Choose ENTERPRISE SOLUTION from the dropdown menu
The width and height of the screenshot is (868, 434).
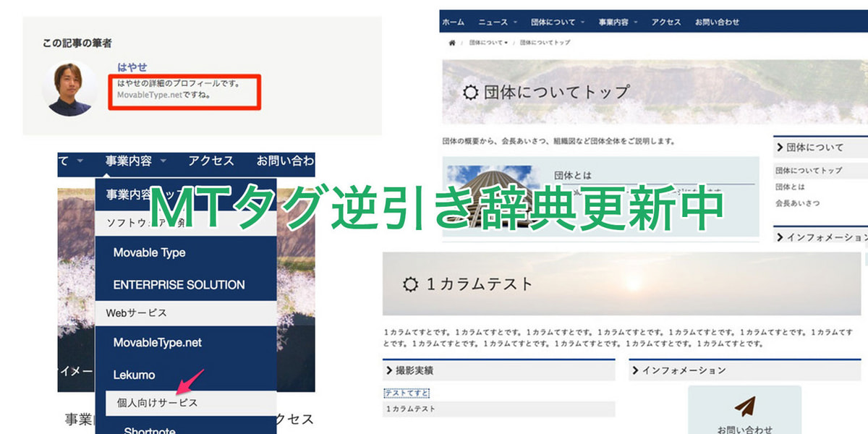click(179, 285)
